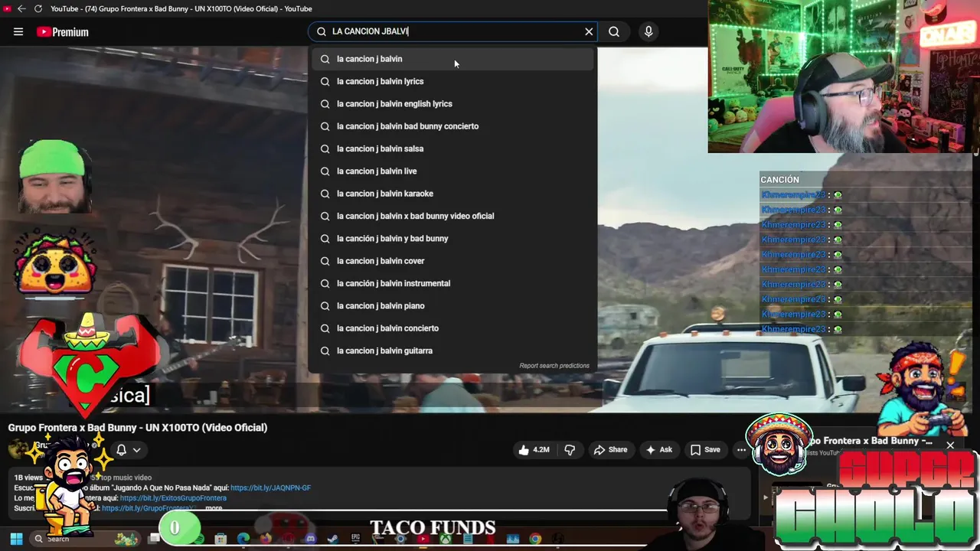Dislike the video with thumbs-down button
980x551 pixels.
click(x=570, y=450)
